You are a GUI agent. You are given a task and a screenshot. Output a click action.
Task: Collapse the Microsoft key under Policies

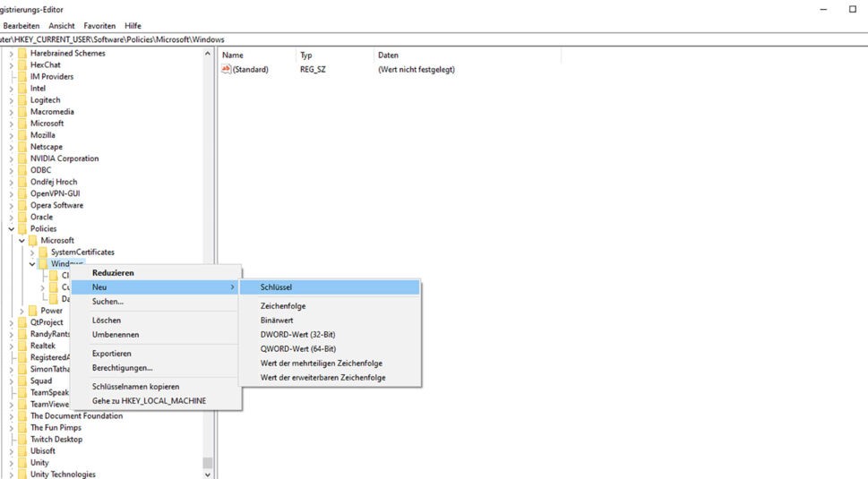[21, 241]
